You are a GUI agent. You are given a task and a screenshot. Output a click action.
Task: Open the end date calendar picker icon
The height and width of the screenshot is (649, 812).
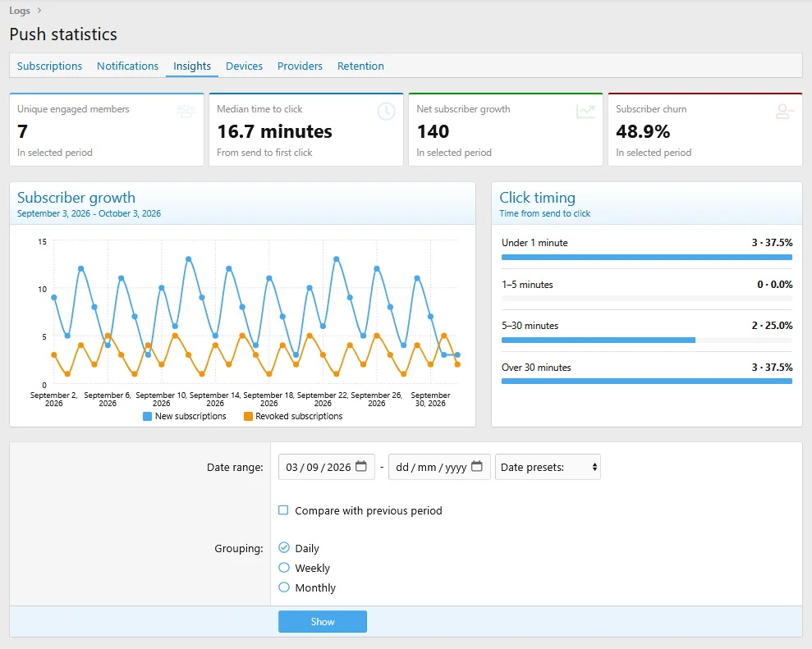pyautogui.click(x=477, y=466)
